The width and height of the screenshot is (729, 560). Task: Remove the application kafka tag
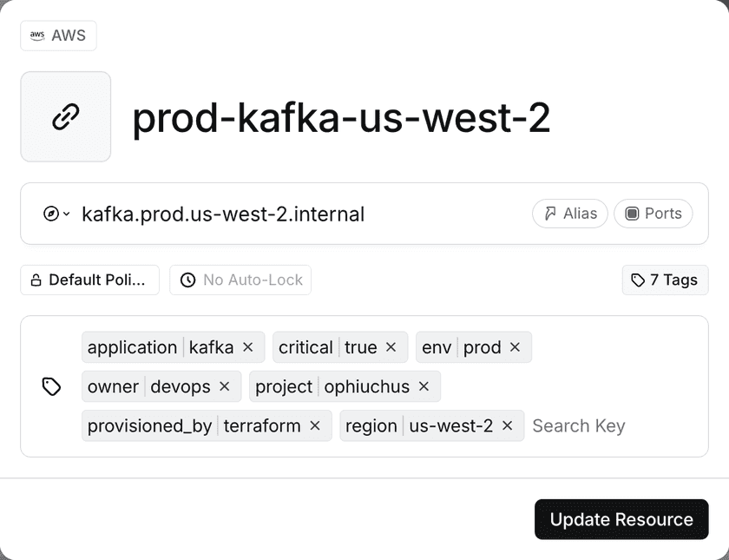247,347
